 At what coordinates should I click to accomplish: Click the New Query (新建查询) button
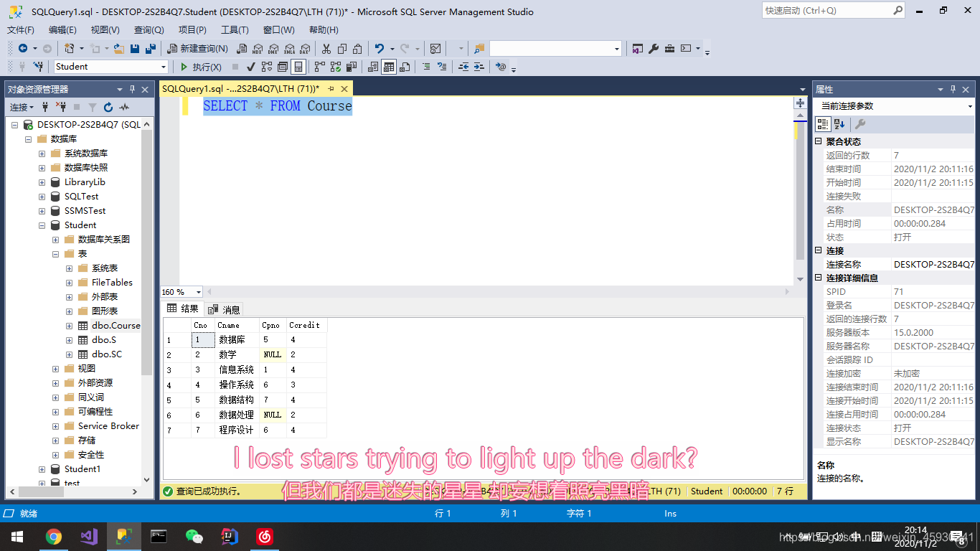(197, 49)
